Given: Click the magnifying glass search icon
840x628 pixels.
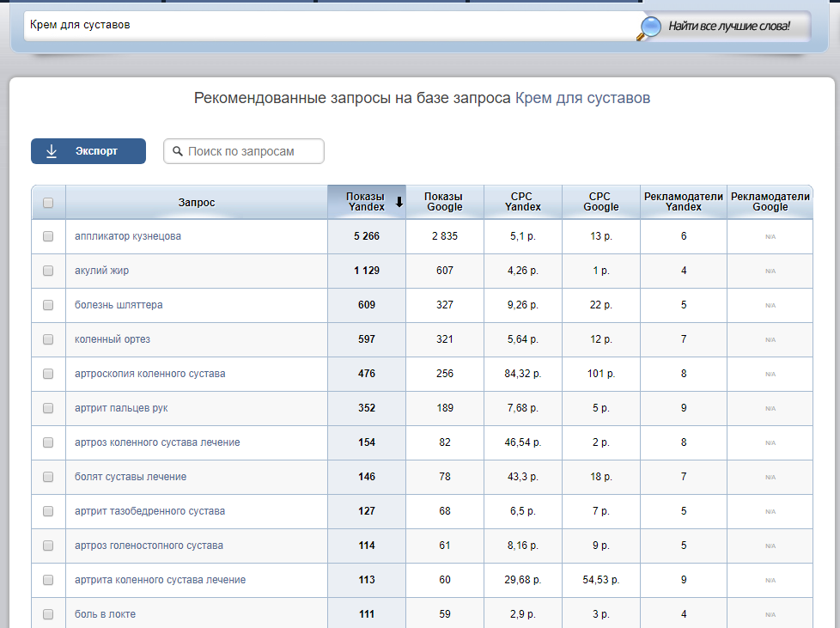Looking at the screenshot, I should pos(649,27).
